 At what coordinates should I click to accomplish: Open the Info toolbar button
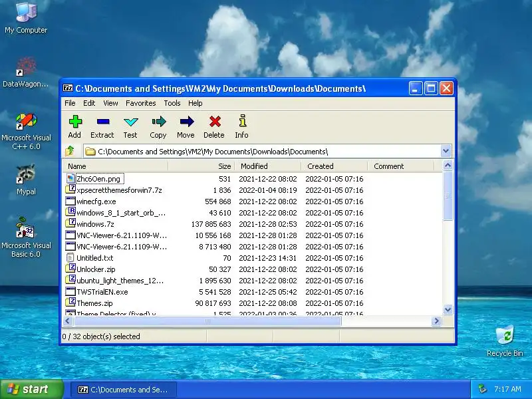click(x=241, y=127)
